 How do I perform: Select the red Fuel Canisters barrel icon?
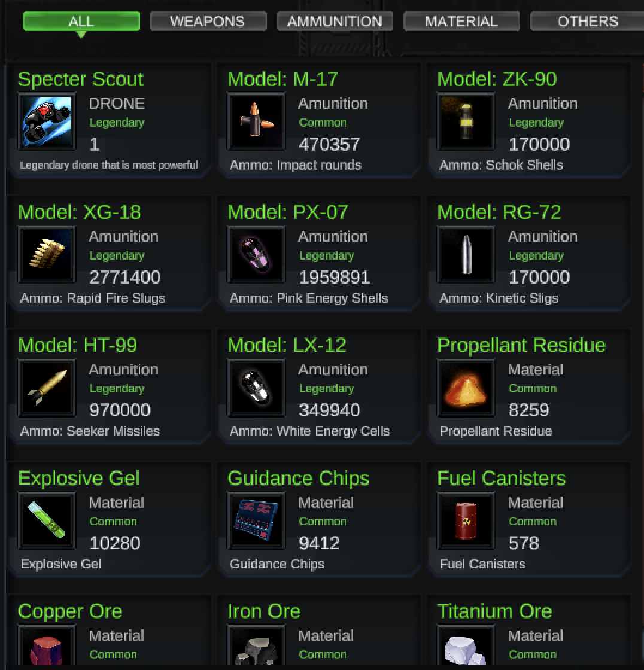466,520
